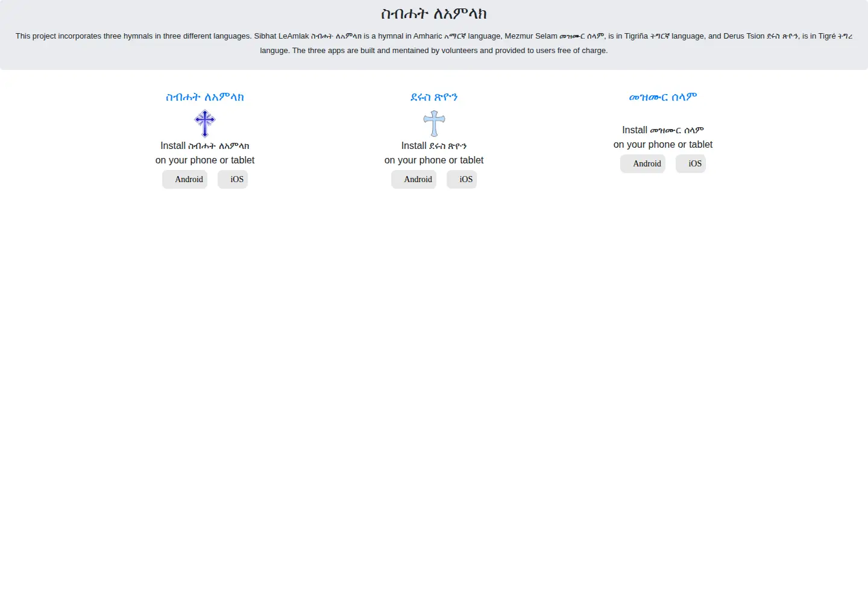The height and width of the screenshot is (603, 868).
Task: Click iOS button under ደሩስ ጽዮን
Action: pos(462,179)
